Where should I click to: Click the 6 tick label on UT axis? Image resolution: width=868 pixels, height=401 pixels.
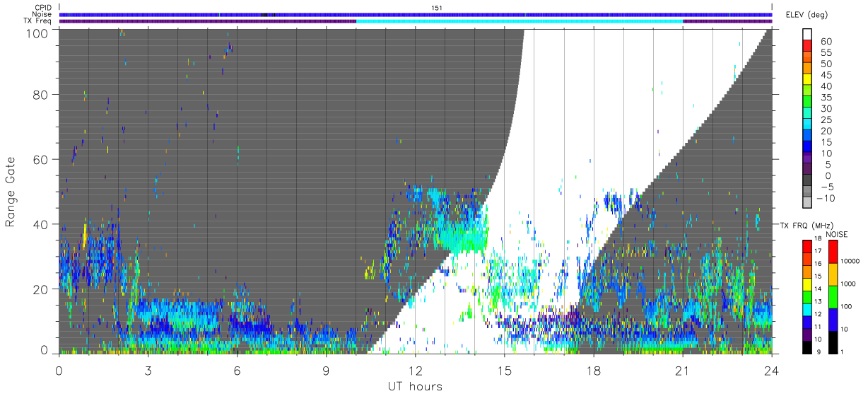pos(237,370)
